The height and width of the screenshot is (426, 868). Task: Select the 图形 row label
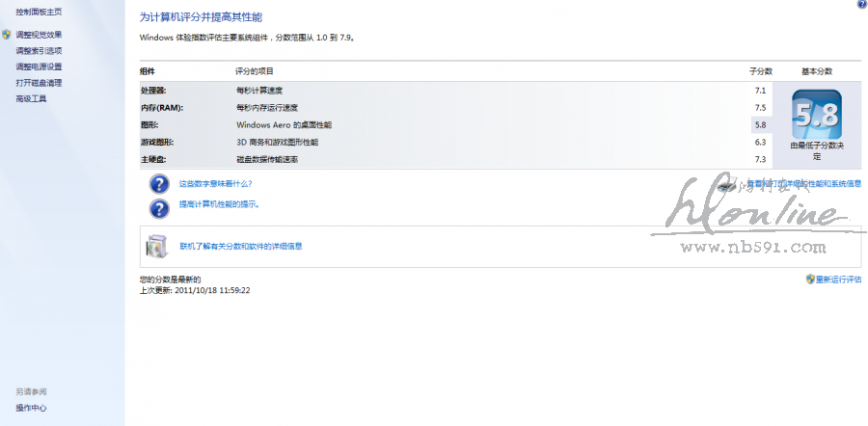click(x=149, y=125)
